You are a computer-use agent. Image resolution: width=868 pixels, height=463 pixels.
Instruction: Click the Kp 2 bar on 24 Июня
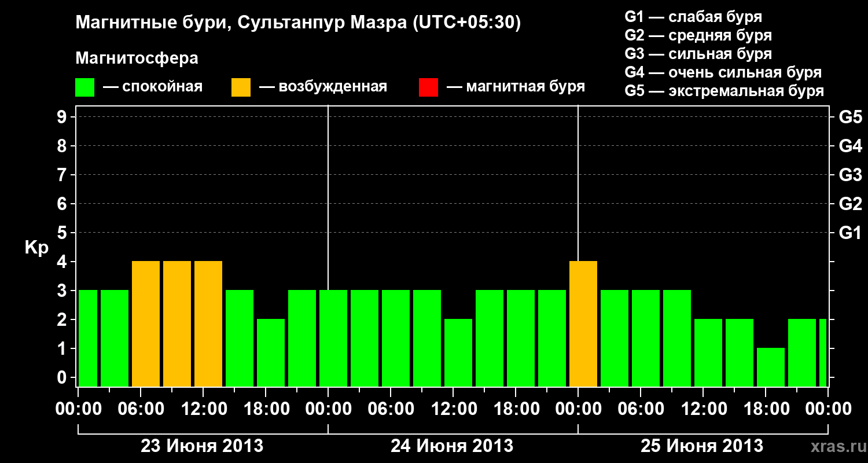tap(458, 353)
